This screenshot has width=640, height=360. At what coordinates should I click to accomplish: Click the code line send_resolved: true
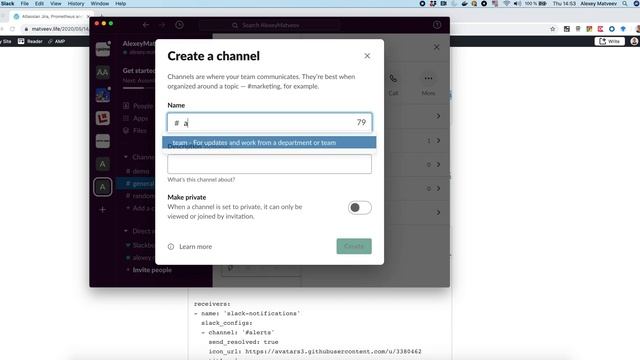[x=243, y=342]
